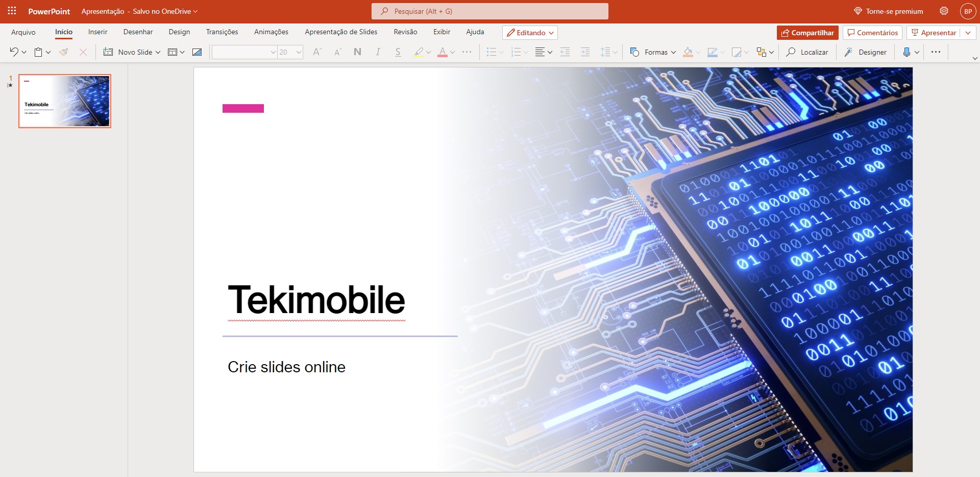Expand the Paste options dropdown arrow
Viewport: 980px width, 477px height.
[48, 52]
